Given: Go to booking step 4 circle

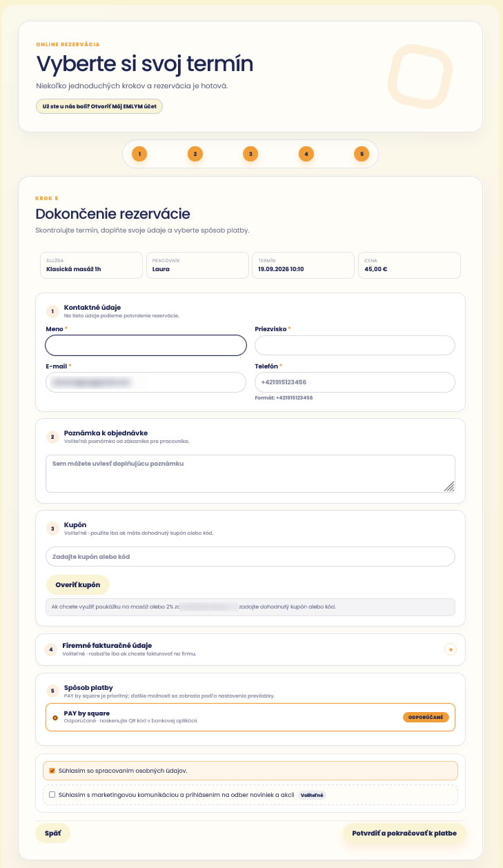Looking at the screenshot, I should (306, 154).
